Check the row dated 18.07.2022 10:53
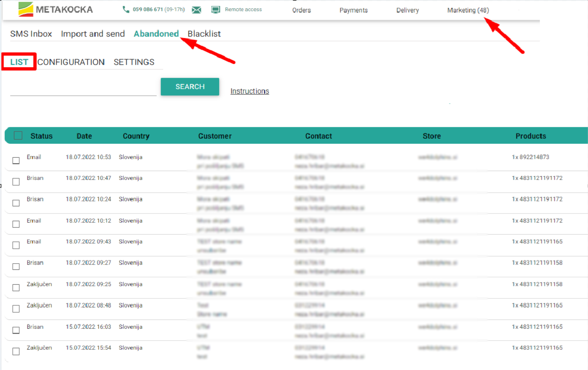 [x=16, y=161]
